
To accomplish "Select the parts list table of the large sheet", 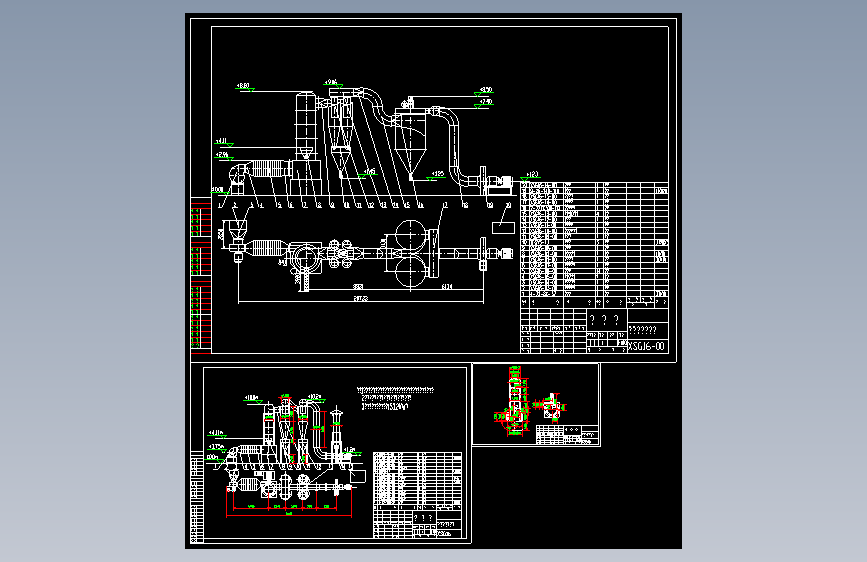I will point(594,245).
